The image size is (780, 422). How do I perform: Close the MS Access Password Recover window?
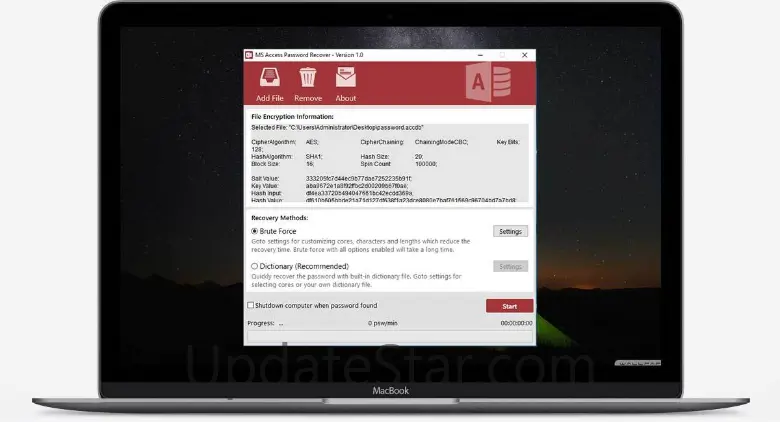click(x=524, y=55)
